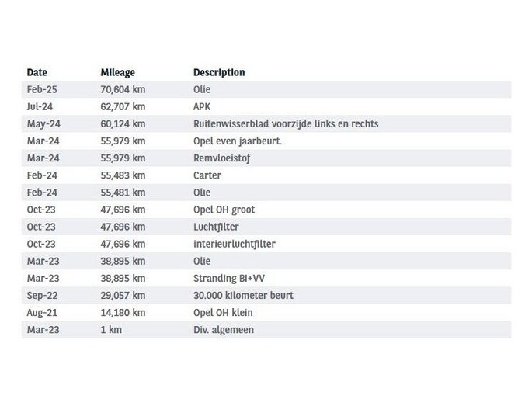Click the Mileage column header
Image resolution: width=532 pixels, height=399 pixels.
118,72
